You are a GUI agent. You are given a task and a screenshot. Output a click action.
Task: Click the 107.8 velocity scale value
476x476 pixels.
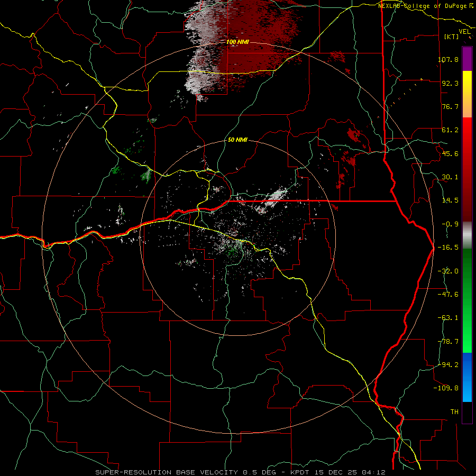(x=448, y=59)
